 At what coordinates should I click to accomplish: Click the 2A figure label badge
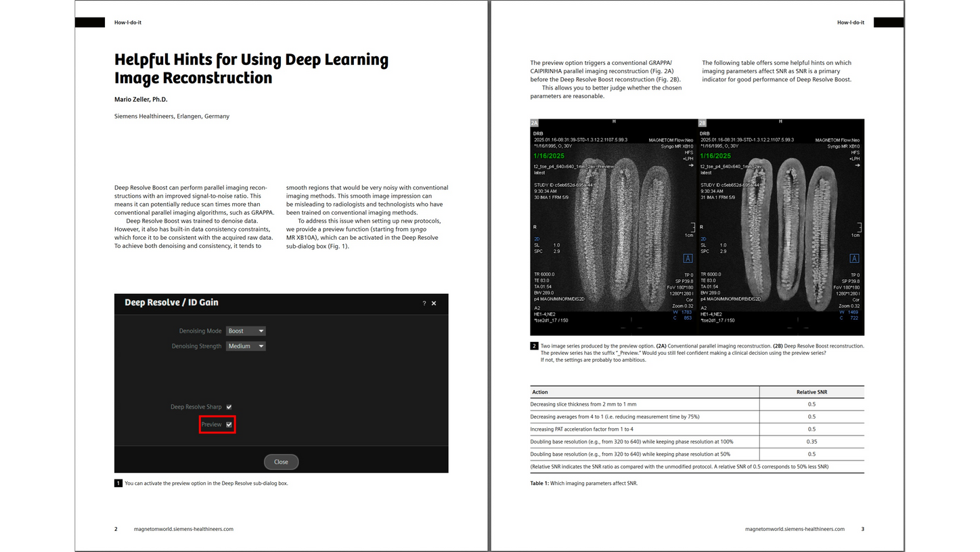(x=535, y=123)
